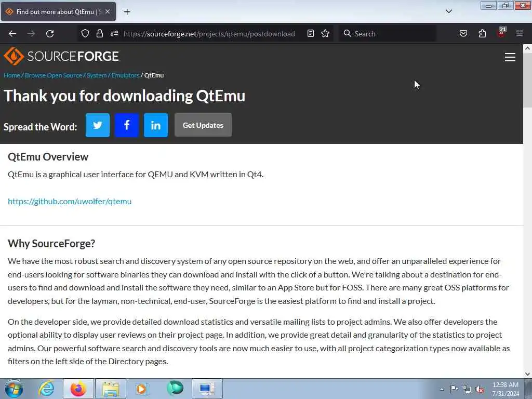532x399 pixels.
Task: Toggle reader view icon
Action: 311,33
